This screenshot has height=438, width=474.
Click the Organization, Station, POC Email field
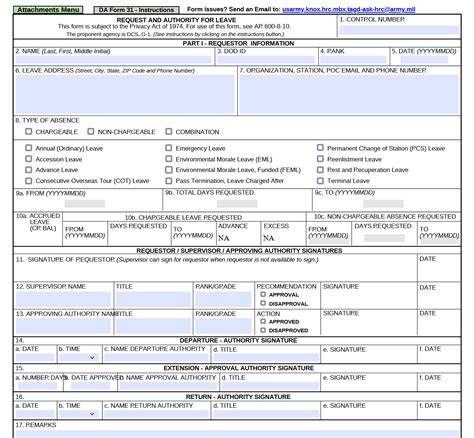point(349,95)
